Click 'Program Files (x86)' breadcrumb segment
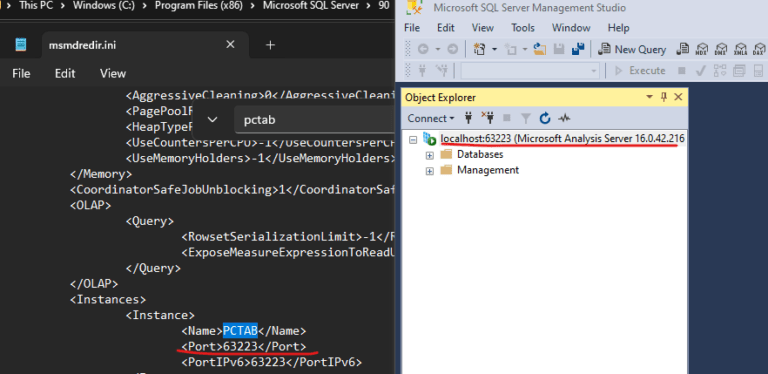This screenshot has width=768, height=374. [x=198, y=6]
